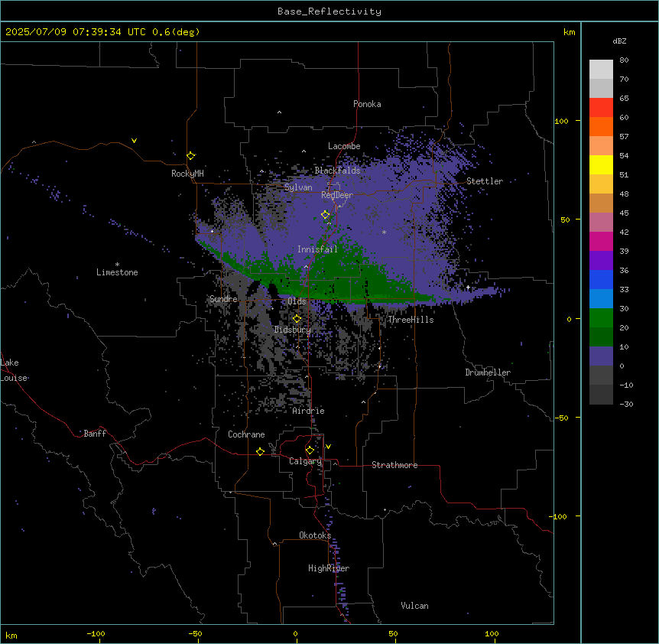
Task: Click the yellow diamond marker below Cochrane
Action: 260,451
